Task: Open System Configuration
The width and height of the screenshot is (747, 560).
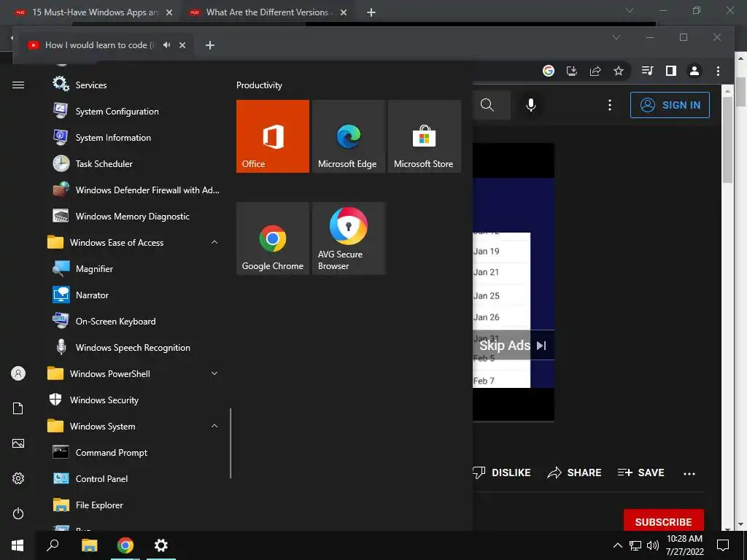Action: tap(136, 111)
